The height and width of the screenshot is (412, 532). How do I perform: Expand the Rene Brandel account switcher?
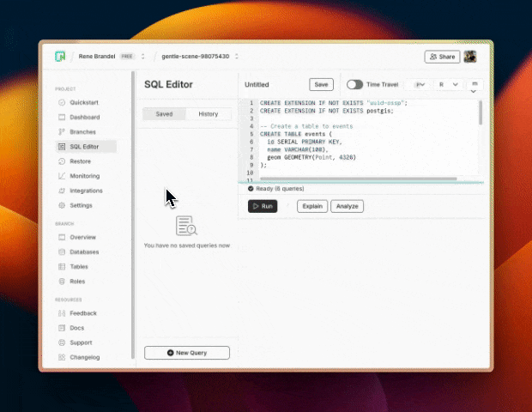(143, 57)
